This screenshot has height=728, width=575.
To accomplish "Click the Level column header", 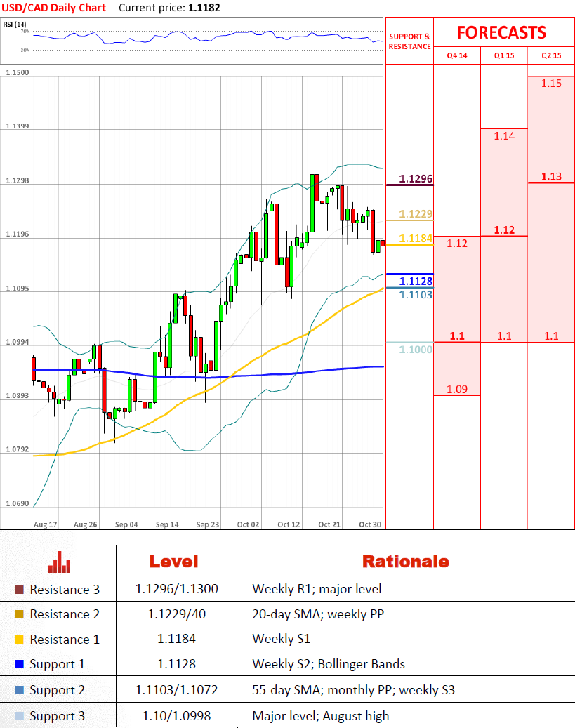I will coord(173,561).
